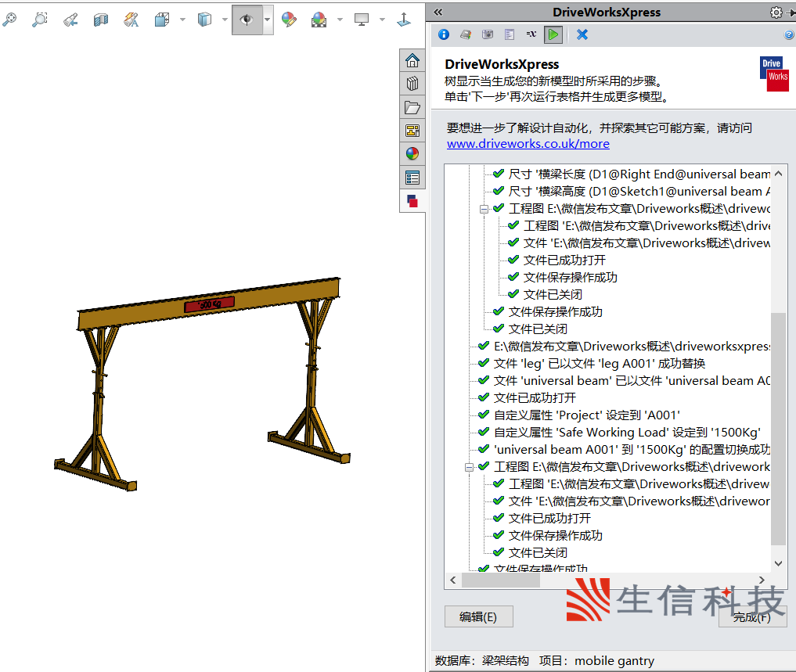Click the camera-like capture icon in DriveWorksXpress toolbar
The width and height of the screenshot is (796, 672).
click(488, 34)
